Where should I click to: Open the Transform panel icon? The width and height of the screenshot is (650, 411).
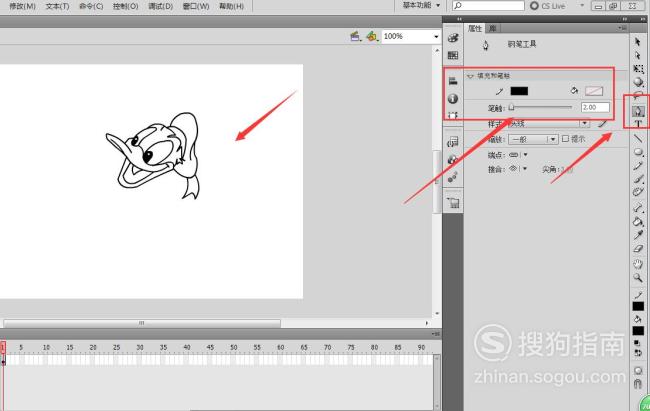click(x=453, y=116)
